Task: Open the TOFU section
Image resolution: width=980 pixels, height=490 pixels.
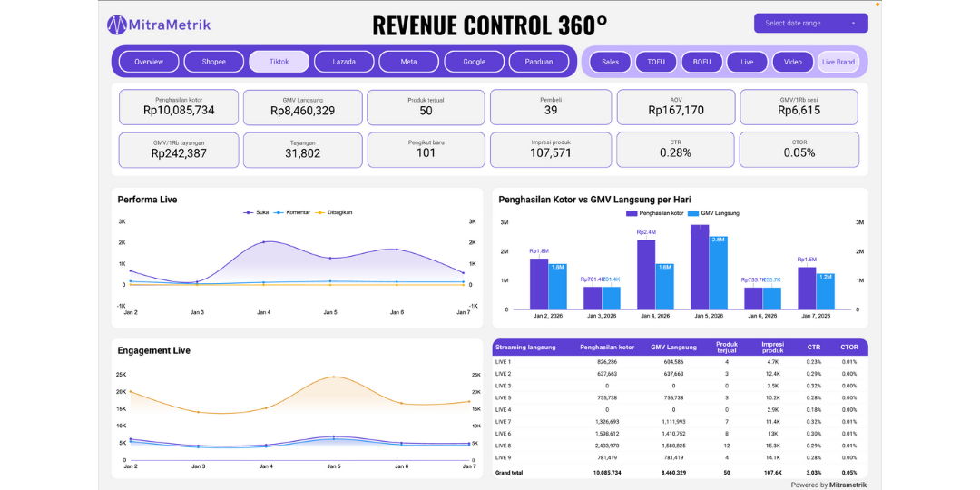Action: click(x=656, y=62)
